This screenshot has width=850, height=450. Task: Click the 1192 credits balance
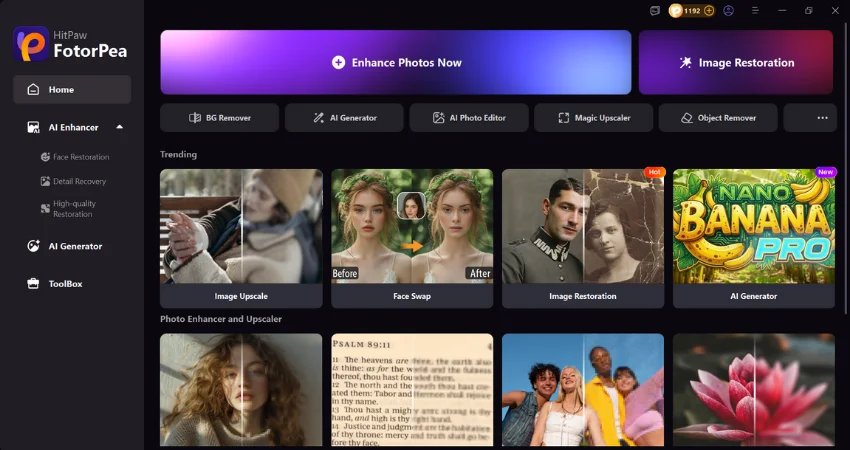point(692,10)
